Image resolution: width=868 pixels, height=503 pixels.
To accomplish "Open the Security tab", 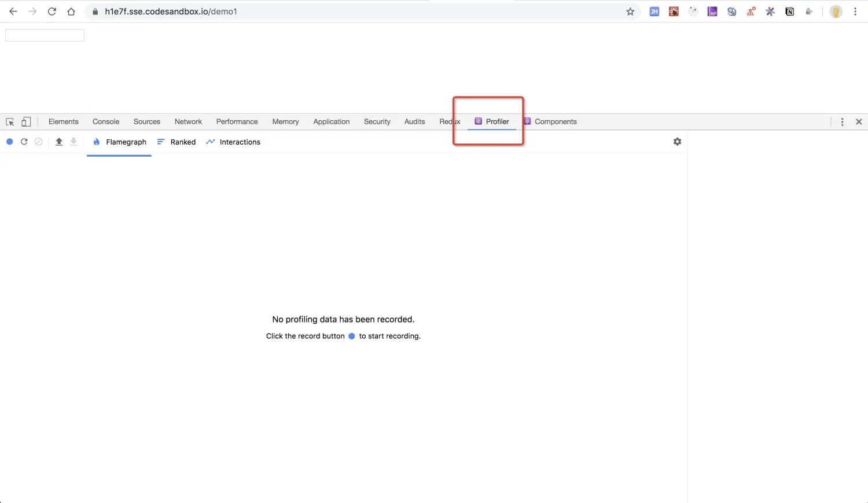I will 377,122.
